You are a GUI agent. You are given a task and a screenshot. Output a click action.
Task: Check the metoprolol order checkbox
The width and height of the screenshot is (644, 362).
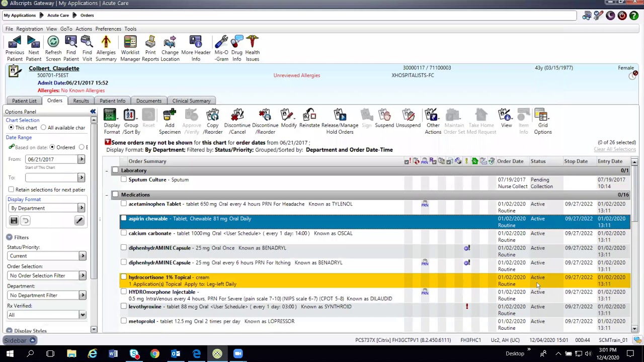point(124,321)
